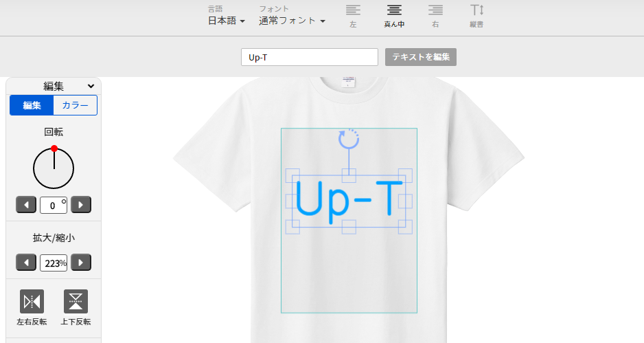
Task: Switch to the カラー tab
Action: coord(75,105)
